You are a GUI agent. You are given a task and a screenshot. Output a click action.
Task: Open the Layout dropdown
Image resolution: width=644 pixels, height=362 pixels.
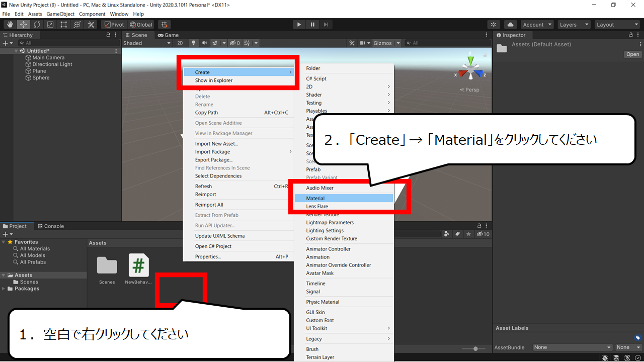coord(617,25)
